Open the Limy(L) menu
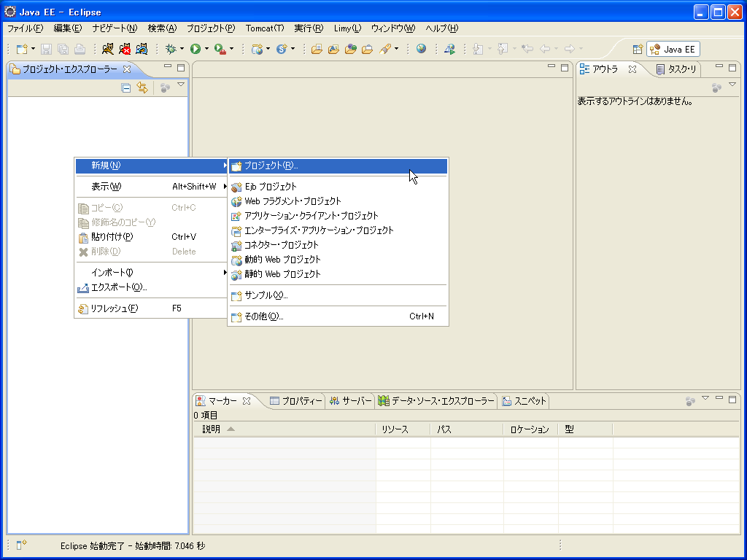The height and width of the screenshot is (560, 747). coord(347,28)
